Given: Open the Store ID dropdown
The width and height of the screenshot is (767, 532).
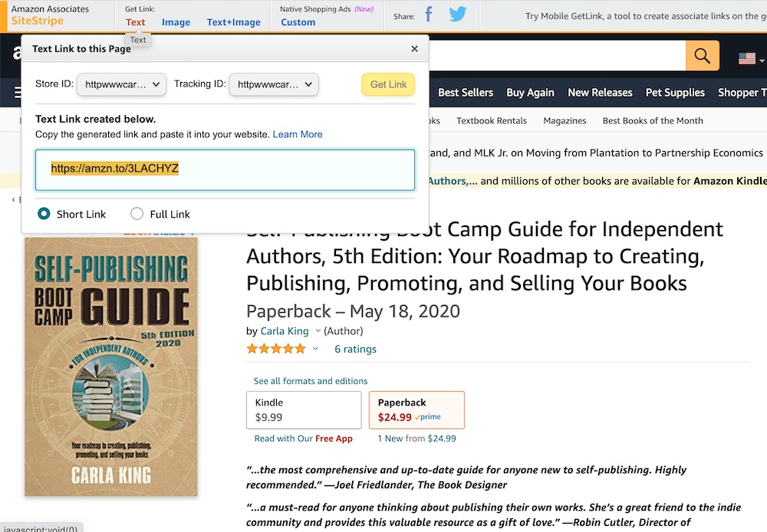Looking at the screenshot, I should [x=121, y=84].
